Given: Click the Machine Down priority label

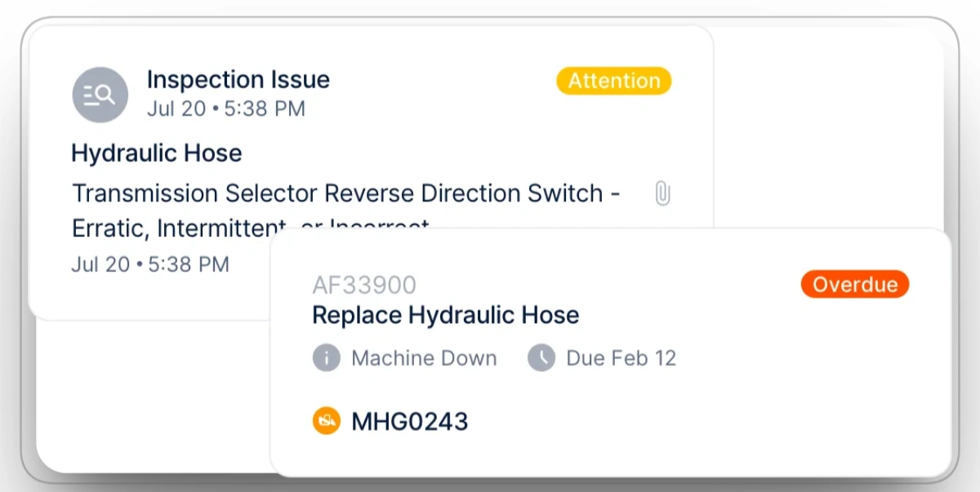Looking at the screenshot, I should click(x=423, y=358).
